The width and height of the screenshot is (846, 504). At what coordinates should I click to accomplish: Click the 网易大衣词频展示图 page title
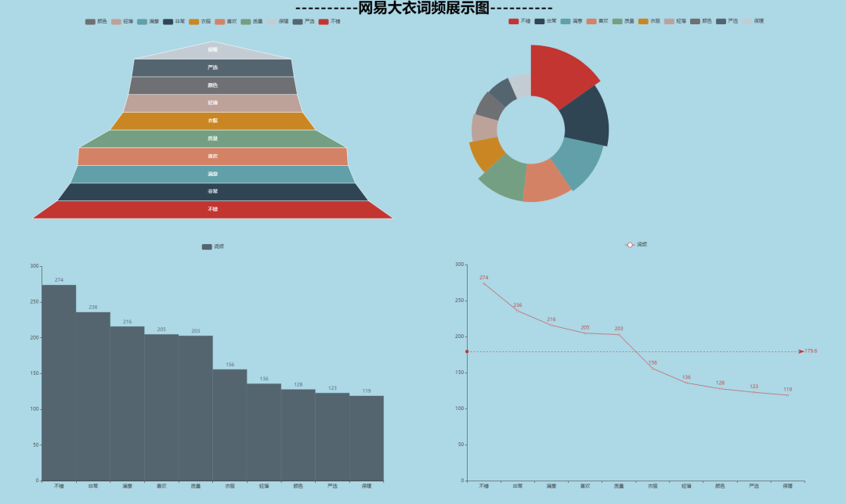point(424,8)
